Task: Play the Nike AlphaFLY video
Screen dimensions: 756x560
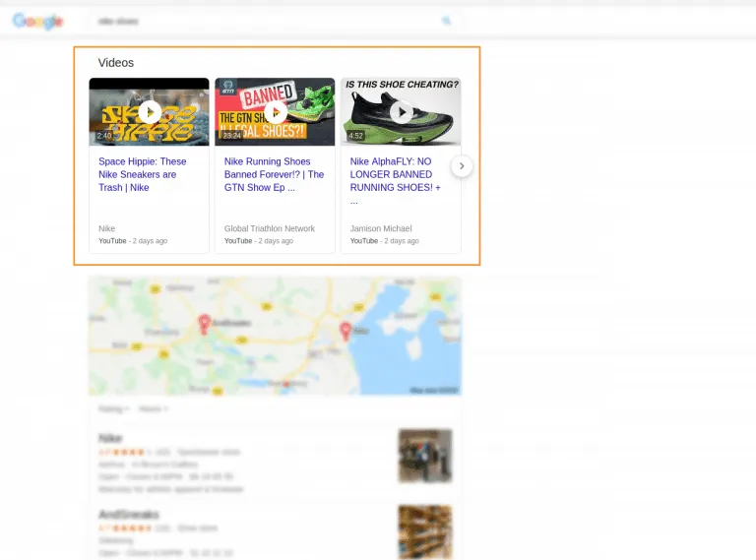Action: point(401,112)
